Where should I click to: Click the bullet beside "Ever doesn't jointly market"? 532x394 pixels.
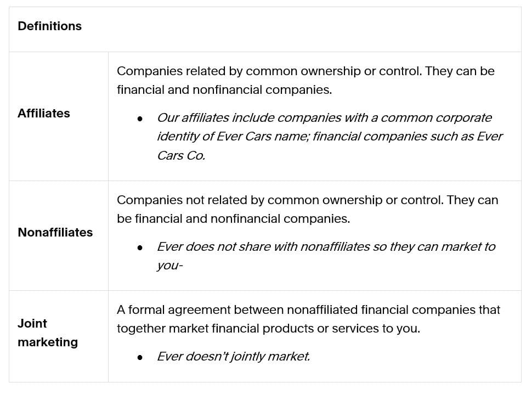[x=140, y=357]
